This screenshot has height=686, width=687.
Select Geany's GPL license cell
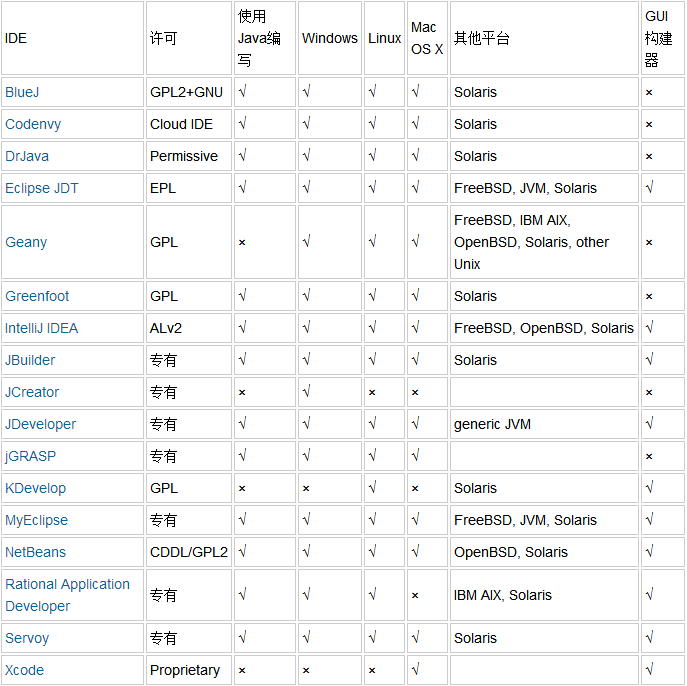click(x=189, y=242)
